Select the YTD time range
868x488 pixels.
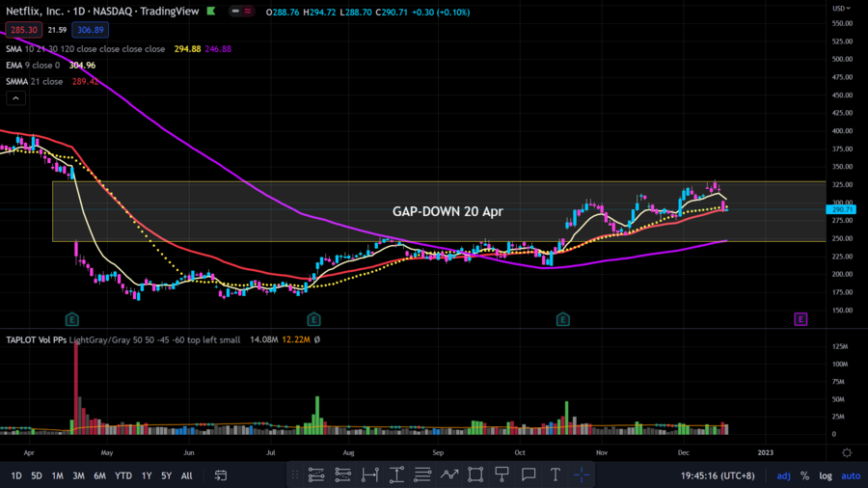122,475
